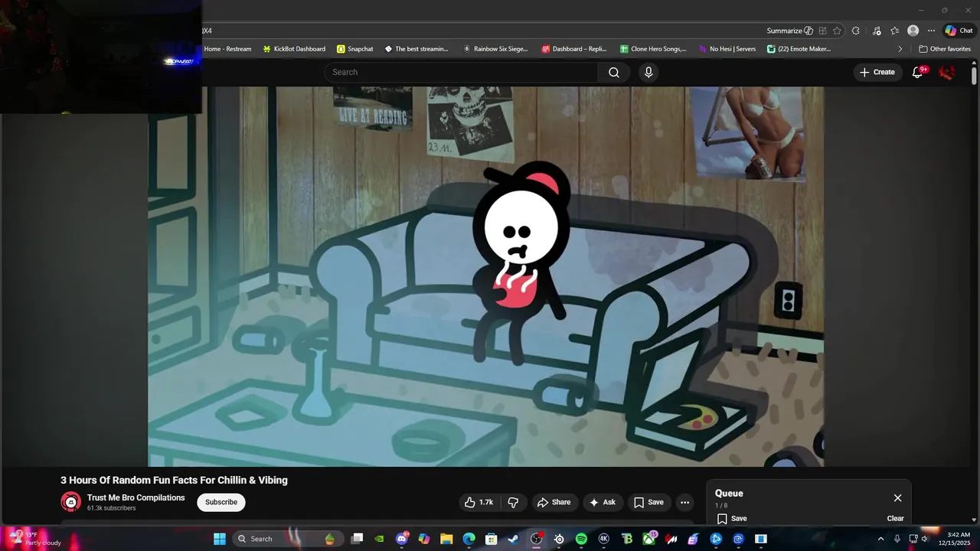980x551 pixels.
Task: Start voice search with the microphone icon
Action: pos(648,72)
